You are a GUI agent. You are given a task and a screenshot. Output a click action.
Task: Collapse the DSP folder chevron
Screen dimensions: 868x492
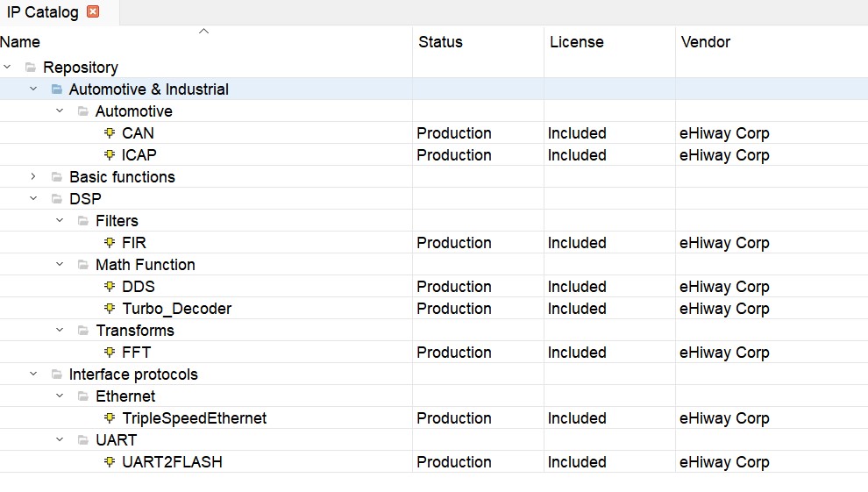tap(33, 198)
